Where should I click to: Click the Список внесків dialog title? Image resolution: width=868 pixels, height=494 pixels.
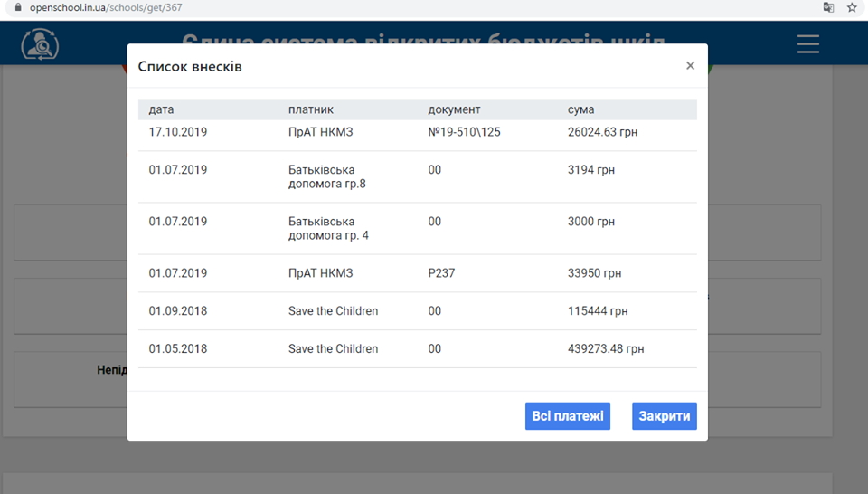189,67
